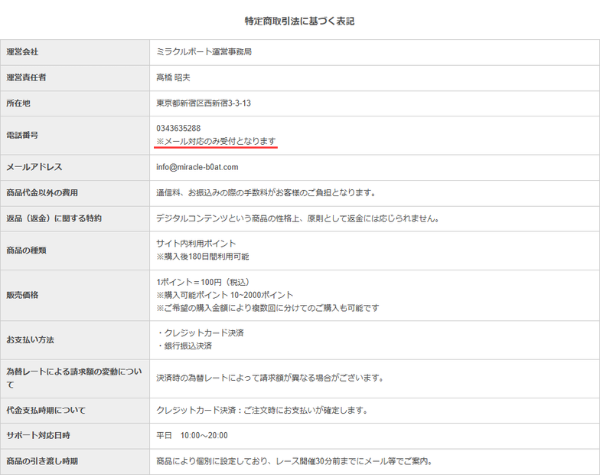Viewport: 600px width, 475px height.
Task: Select the text ・銀行振込決済
Action: click(184, 346)
